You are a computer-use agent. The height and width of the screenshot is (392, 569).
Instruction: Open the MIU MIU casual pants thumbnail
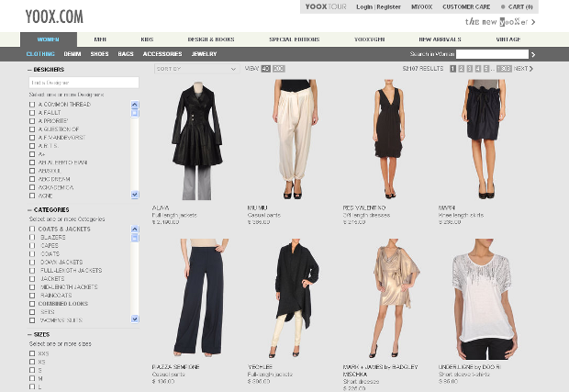(296, 140)
